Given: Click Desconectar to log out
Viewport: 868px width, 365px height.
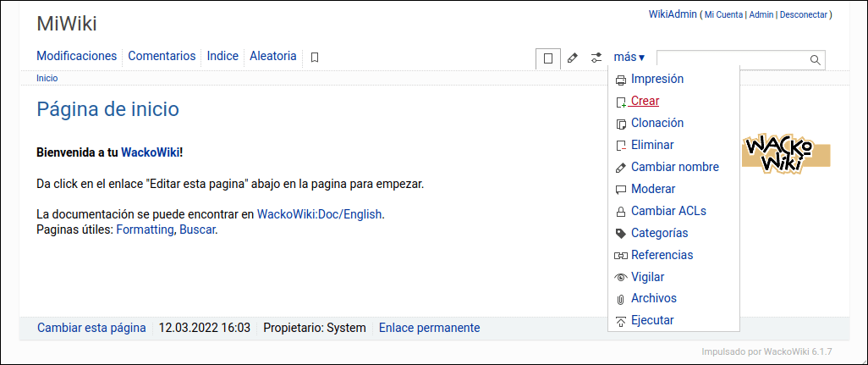Looking at the screenshot, I should [803, 14].
